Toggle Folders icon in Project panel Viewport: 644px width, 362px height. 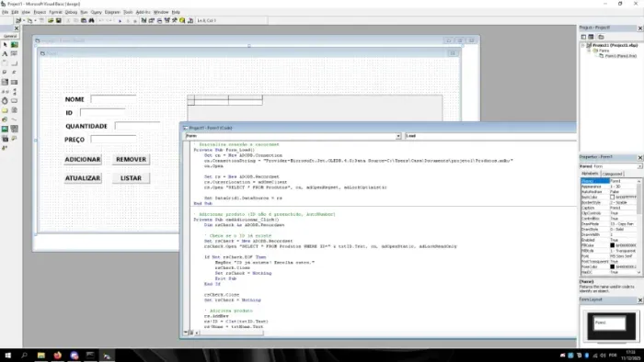tap(602, 37)
